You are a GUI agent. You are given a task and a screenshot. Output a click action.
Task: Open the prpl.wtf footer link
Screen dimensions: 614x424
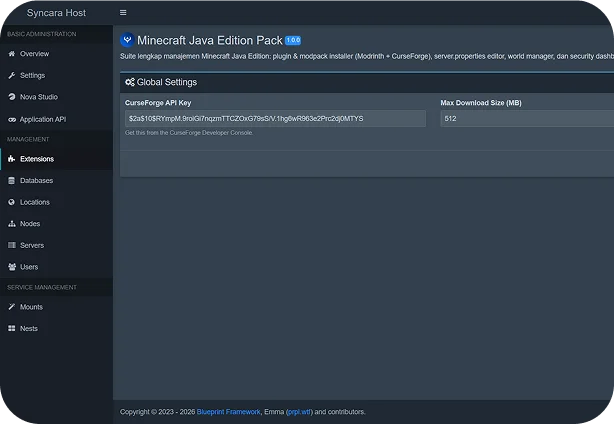299,412
